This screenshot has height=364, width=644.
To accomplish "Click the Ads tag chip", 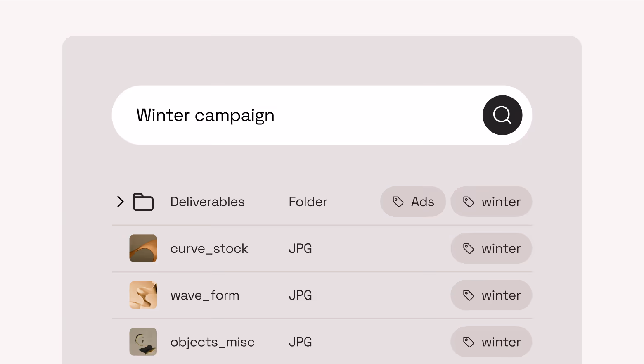I will (413, 202).
